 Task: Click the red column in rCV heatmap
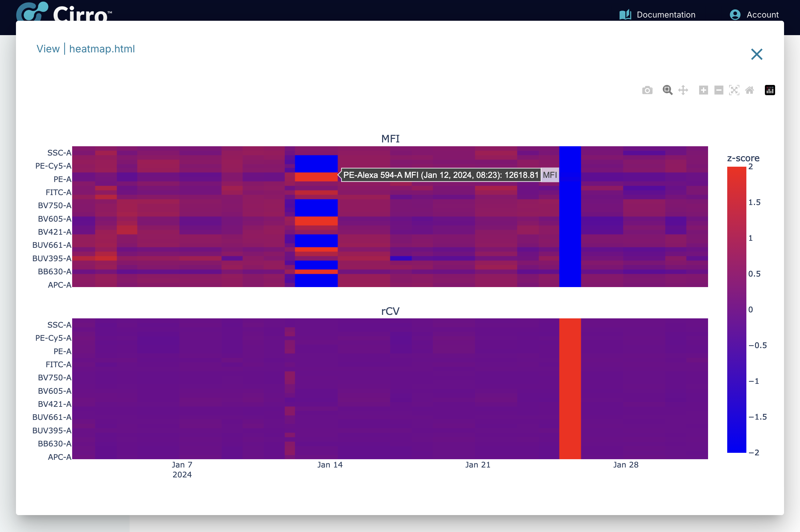click(x=570, y=389)
